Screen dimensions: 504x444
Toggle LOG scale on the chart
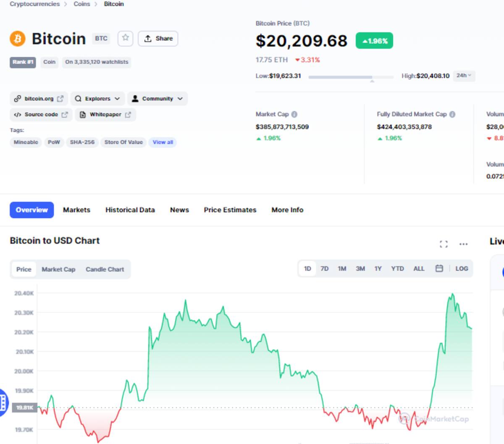pos(462,268)
